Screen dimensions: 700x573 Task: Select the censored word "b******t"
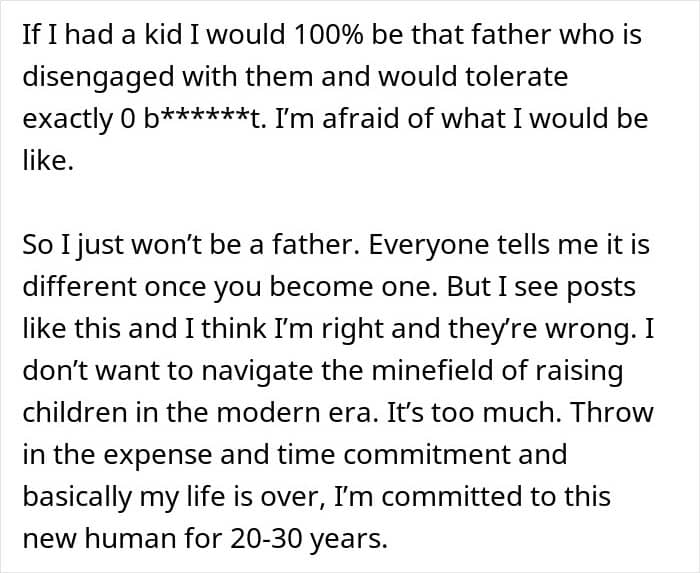200,119
